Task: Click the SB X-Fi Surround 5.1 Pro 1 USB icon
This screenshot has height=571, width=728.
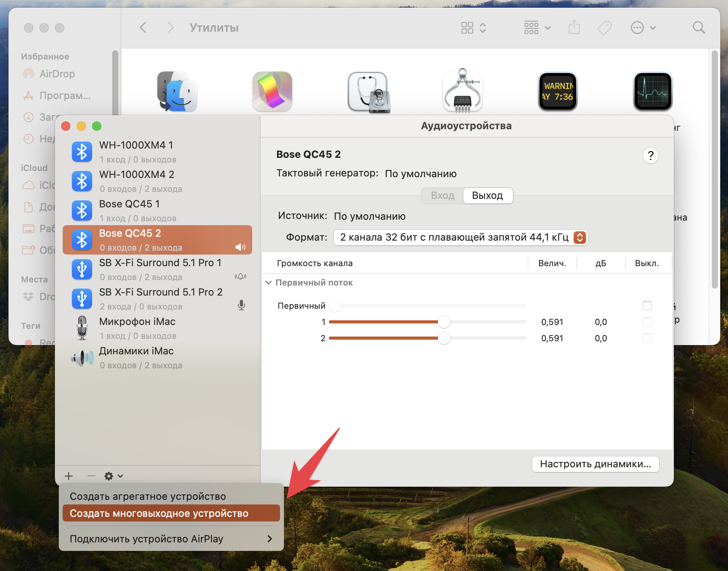Action: click(x=82, y=269)
